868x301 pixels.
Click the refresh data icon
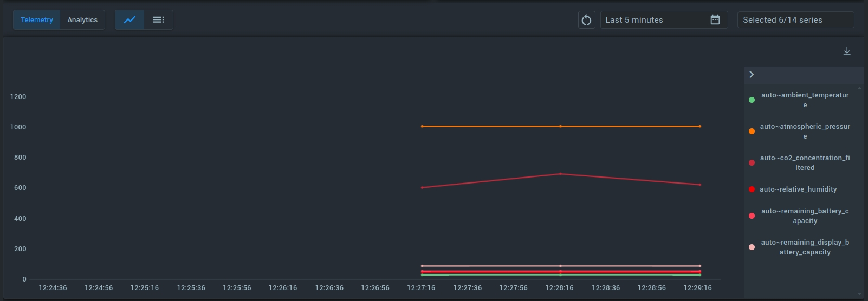586,20
